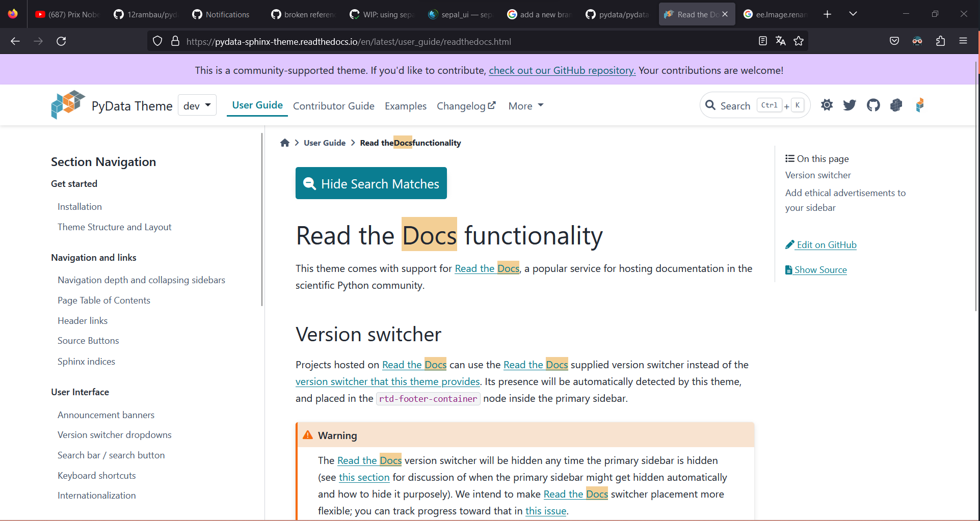
Task: Click inside the Search field
Action: click(736, 105)
